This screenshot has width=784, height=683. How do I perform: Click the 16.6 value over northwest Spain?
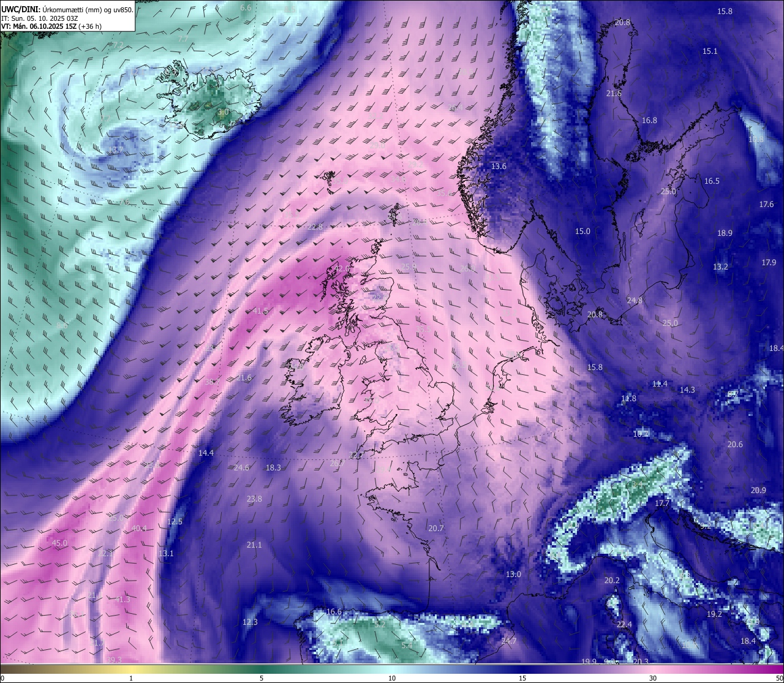(334, 612)
